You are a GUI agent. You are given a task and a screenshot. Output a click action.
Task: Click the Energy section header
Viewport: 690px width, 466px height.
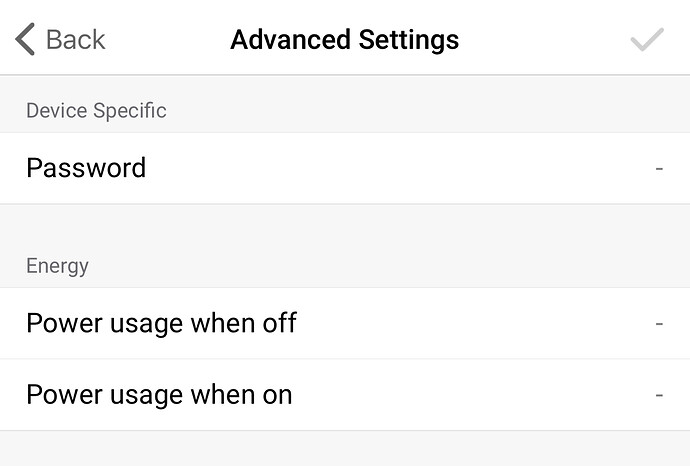[x=57, y=266]
